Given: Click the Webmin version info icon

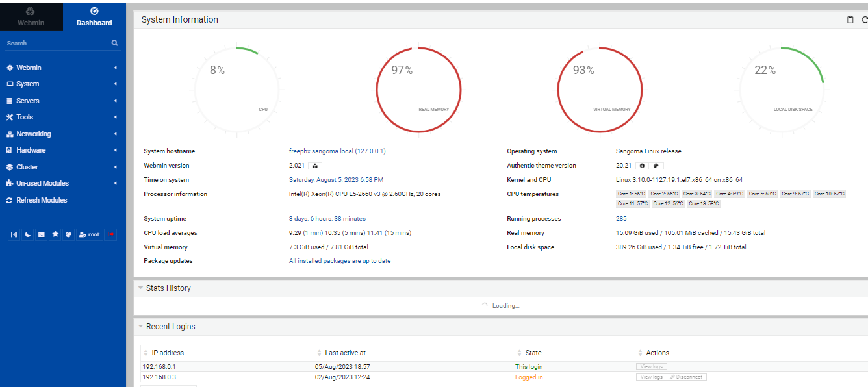Looking at the screenshot, I should click(x=315, y=166).
